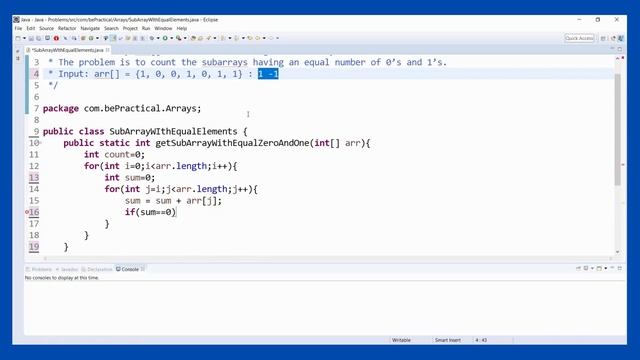Collapse the method fold on line 10
The image size is (640, 360).
(41, 143)
